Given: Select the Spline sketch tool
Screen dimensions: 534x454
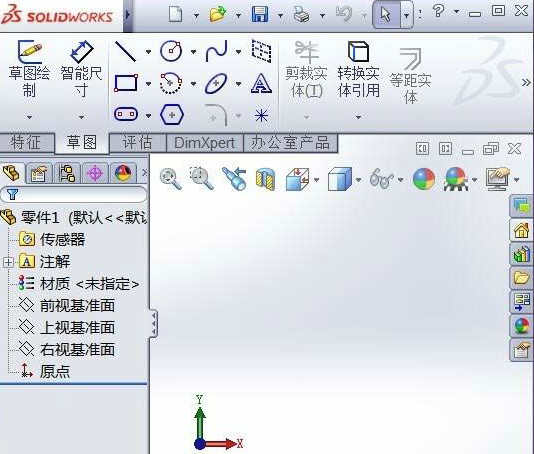Looking at the screenshot, I should coord(217,51).
